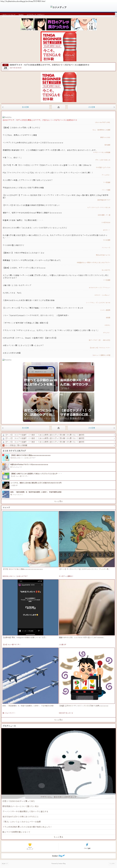
Task: Go home via top navigation house icon
Action: click(59, 107)
